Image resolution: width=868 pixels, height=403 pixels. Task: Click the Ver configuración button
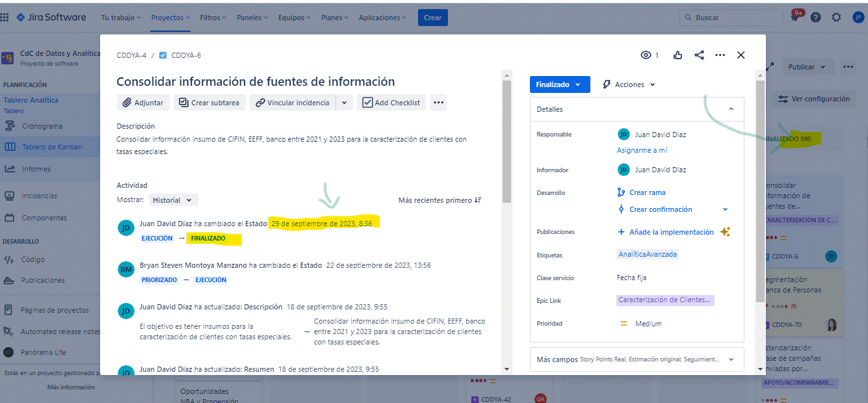[813, 99]
